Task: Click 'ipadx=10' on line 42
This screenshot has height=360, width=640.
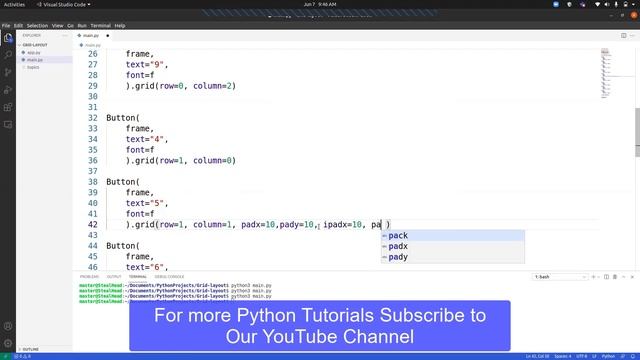Action: 342,224
